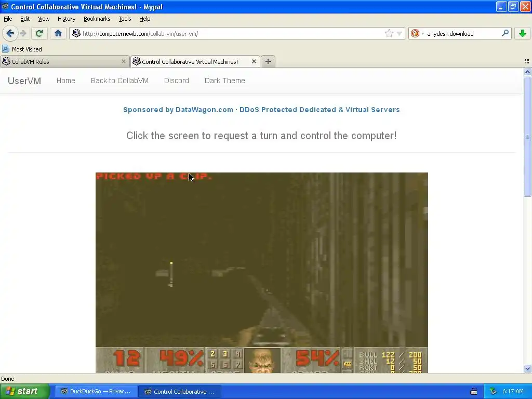532x399 pixels.
Task: Click the Most Visited bookmark icon
Action: (x=5, y=49)
